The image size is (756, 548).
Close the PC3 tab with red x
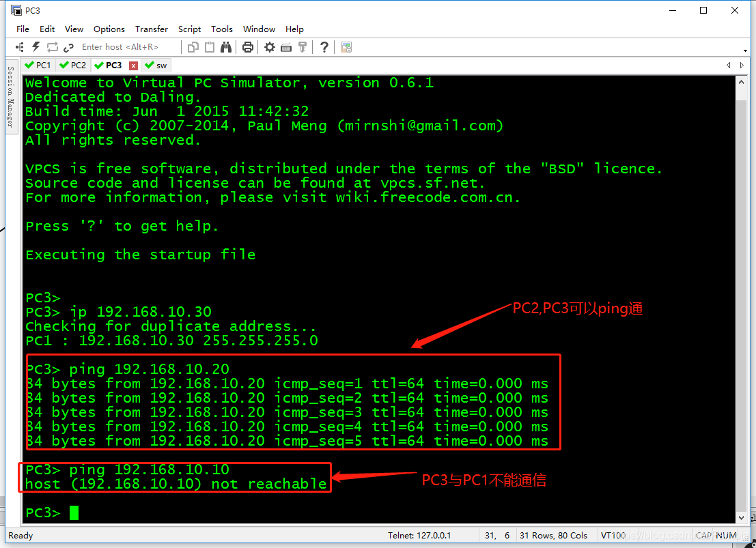[x=134, y=66]
